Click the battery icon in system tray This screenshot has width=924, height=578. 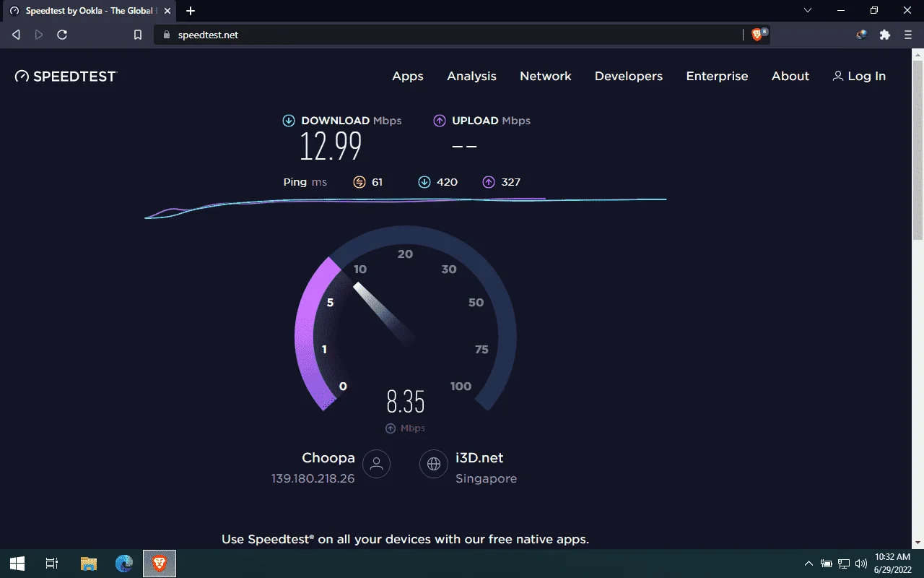(827, 564)
